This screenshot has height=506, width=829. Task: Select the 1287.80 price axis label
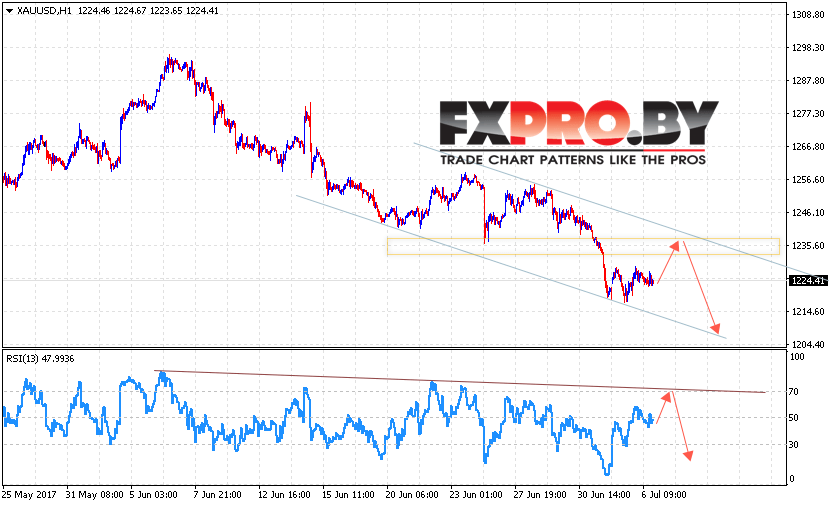[808, 80]
